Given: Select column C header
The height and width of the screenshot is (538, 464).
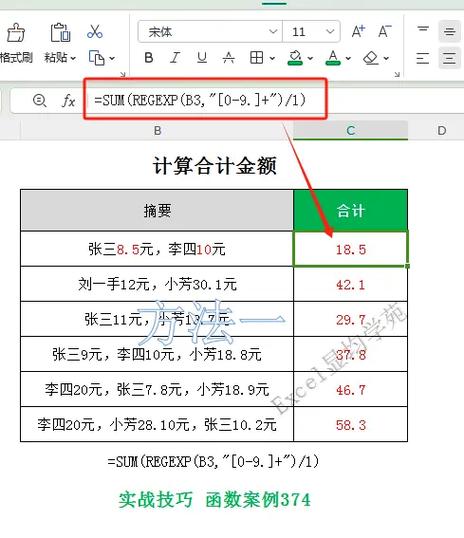Looking at the screenshot, I should [x=350, y=131].
